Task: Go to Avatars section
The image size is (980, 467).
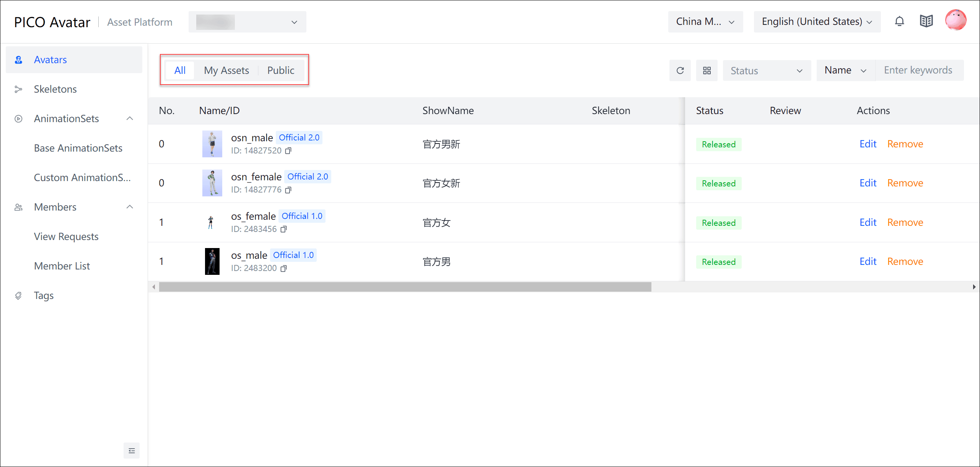Action: (x=74, y=60)
